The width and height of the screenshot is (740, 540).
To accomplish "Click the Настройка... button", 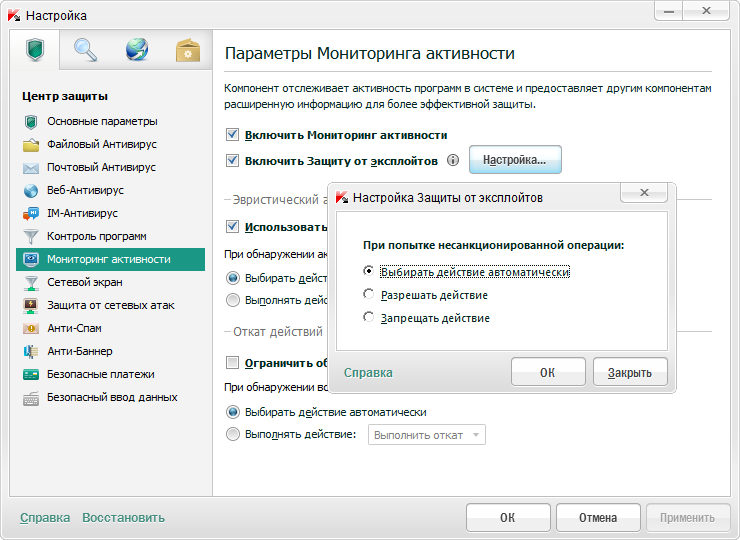I will click(x=515, y=160).
